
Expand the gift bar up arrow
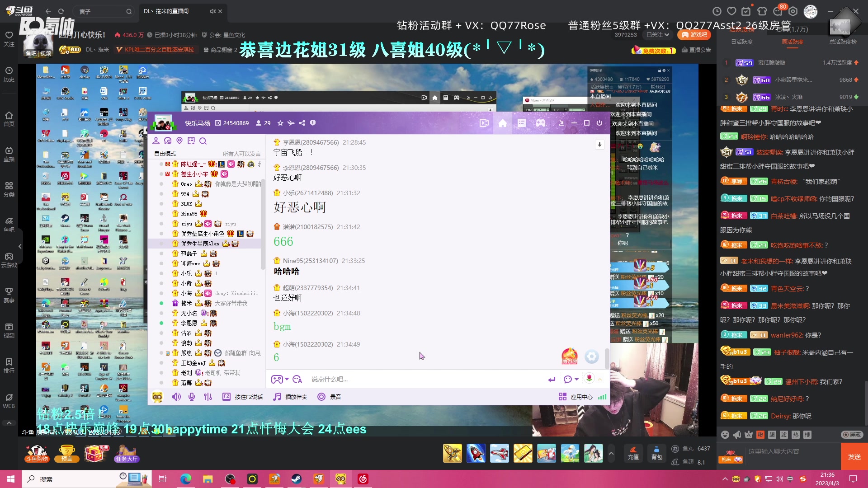[611, 453]
